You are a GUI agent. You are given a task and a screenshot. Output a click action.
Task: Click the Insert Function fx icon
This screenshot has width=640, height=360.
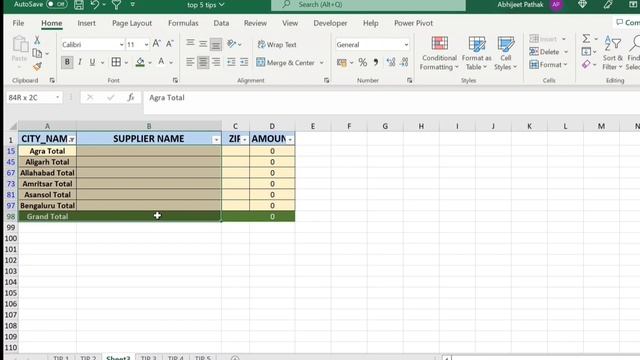coord(131,97)
